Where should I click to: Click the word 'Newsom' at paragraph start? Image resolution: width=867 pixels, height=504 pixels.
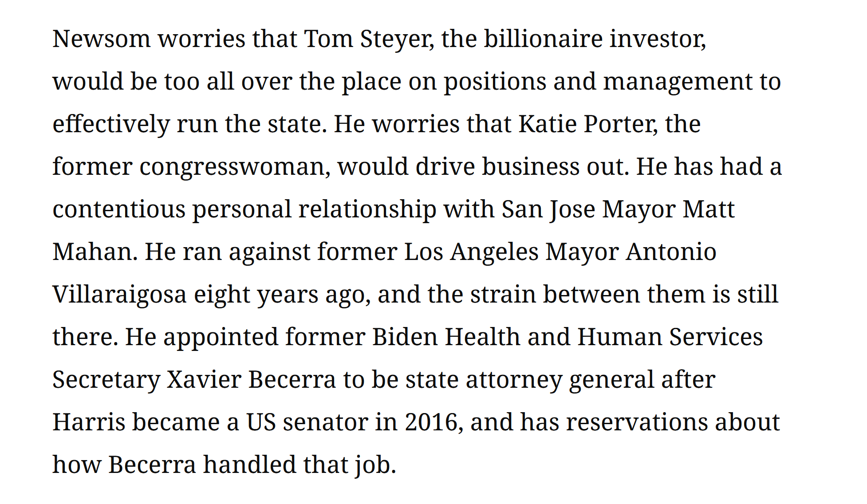102,39
